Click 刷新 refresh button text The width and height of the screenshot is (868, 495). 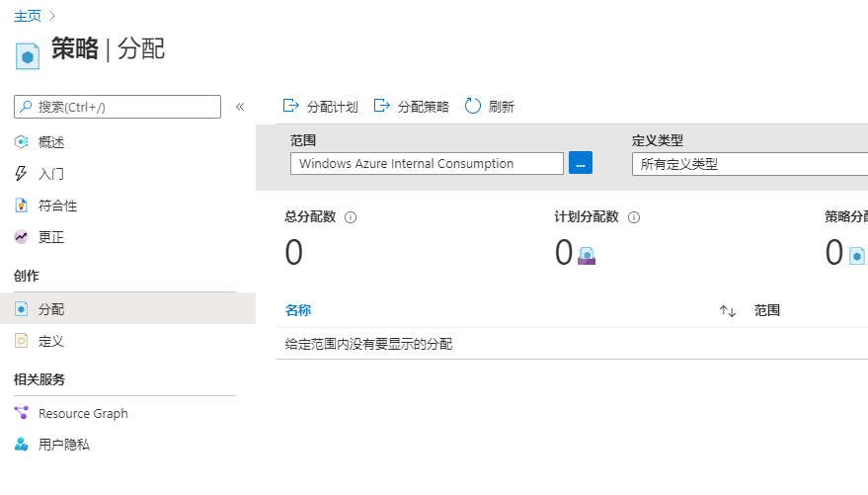point(502,107)
